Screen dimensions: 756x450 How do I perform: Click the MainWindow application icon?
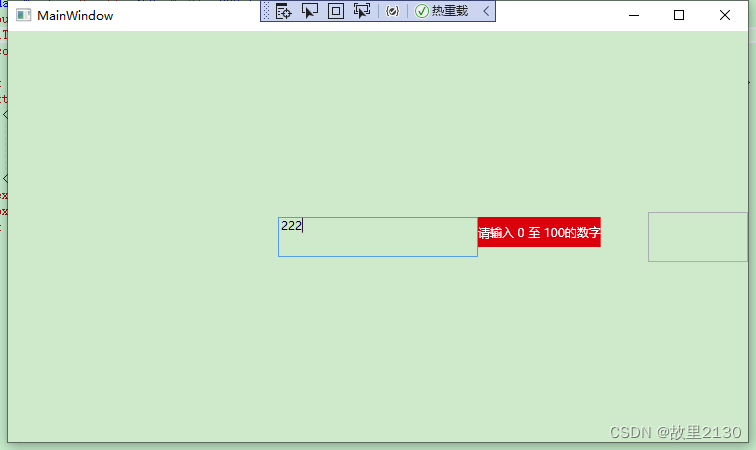[x=23, y=15]
